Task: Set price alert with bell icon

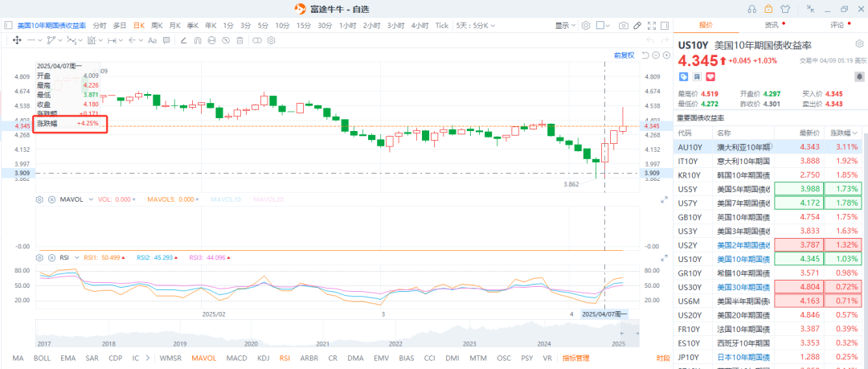Action: [859, 76]
